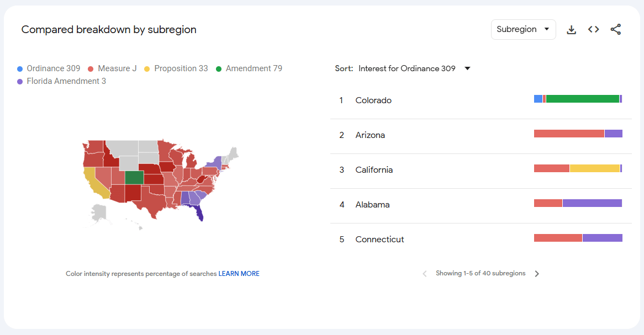Click the previous page chevron
The height and width of the screenshot is (335, 644).
click(x=425, y=274)
